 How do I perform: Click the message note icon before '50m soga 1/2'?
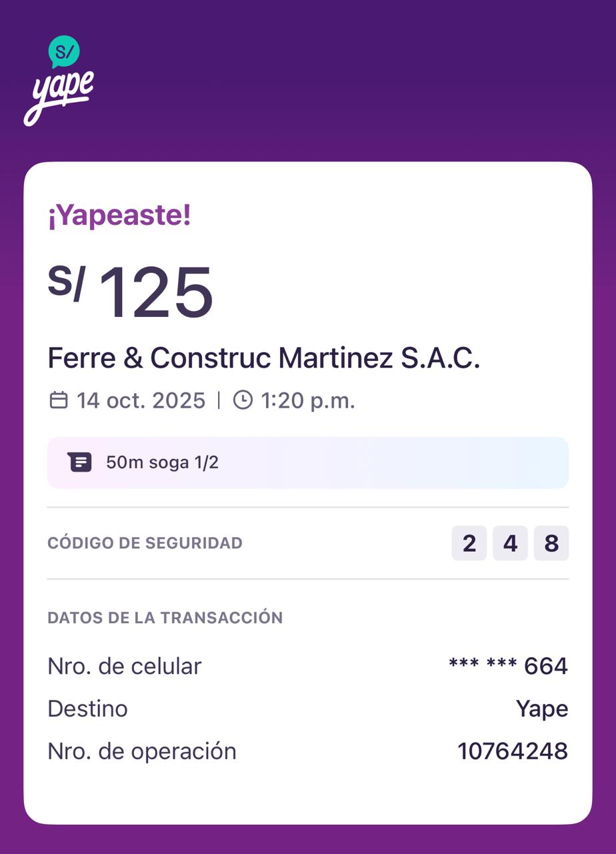coord(79,462)
